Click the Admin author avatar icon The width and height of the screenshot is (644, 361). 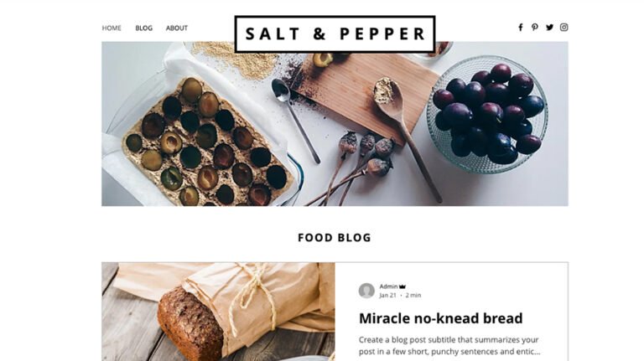(x=366, y=291)
